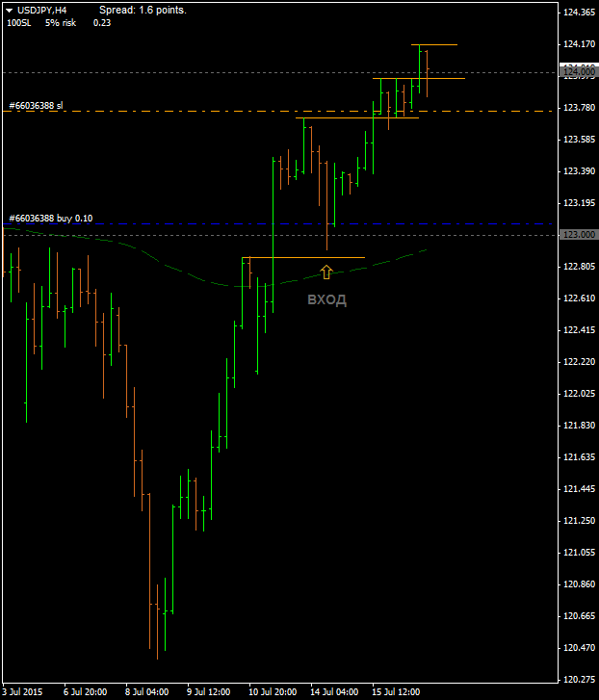Click the 120.470 price scale label
The width and height of the screenshot is (599, 700).
point(579,648)
